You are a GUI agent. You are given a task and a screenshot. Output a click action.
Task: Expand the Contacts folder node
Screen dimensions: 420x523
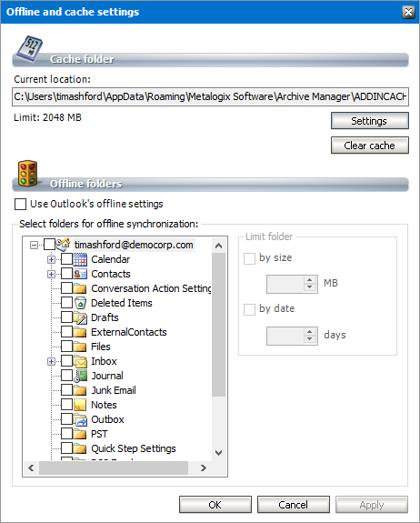click(51, 274)
